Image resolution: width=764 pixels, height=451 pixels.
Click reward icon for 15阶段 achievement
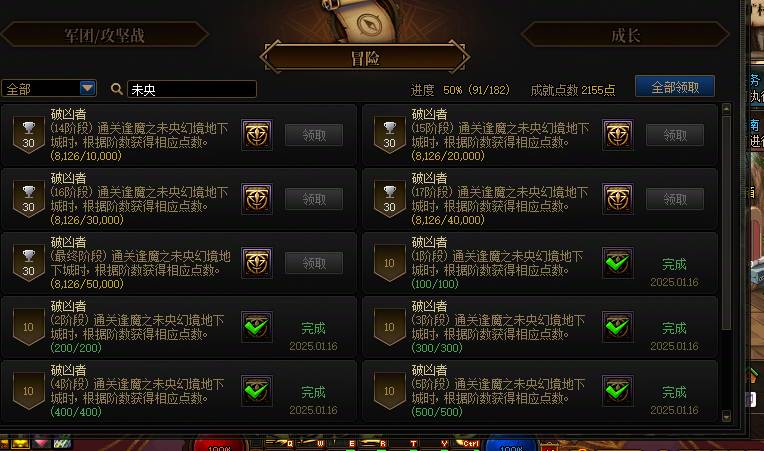click(x=617, y=134)
